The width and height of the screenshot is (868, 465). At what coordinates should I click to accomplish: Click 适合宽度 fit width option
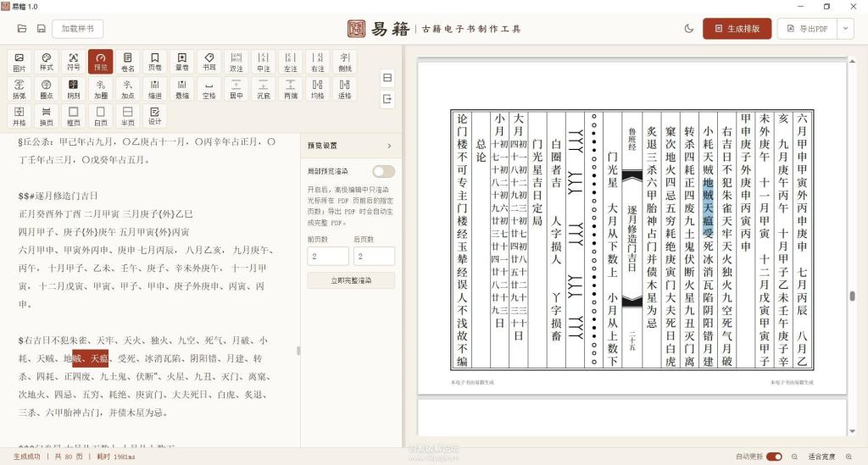(822, 457)
